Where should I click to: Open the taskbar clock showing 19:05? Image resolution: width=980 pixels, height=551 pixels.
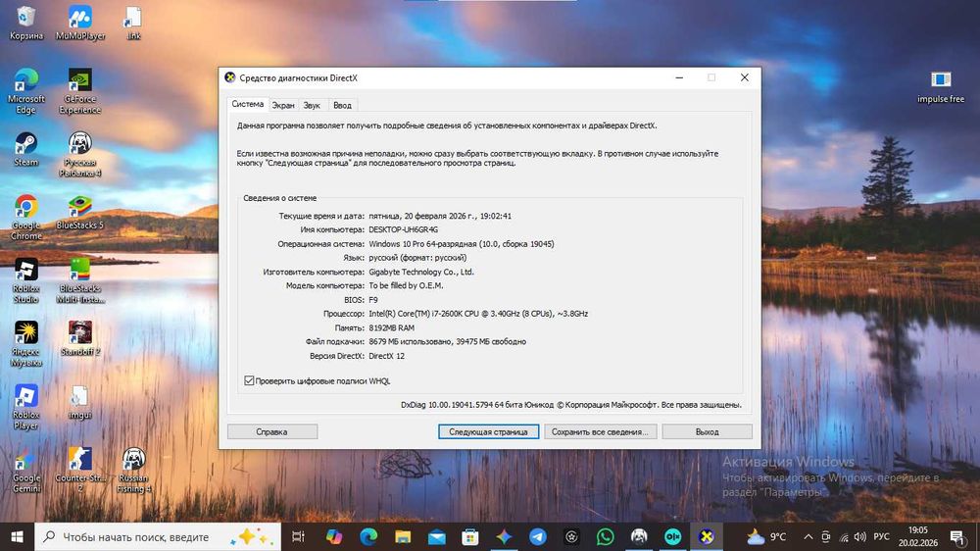pos(918,536)
